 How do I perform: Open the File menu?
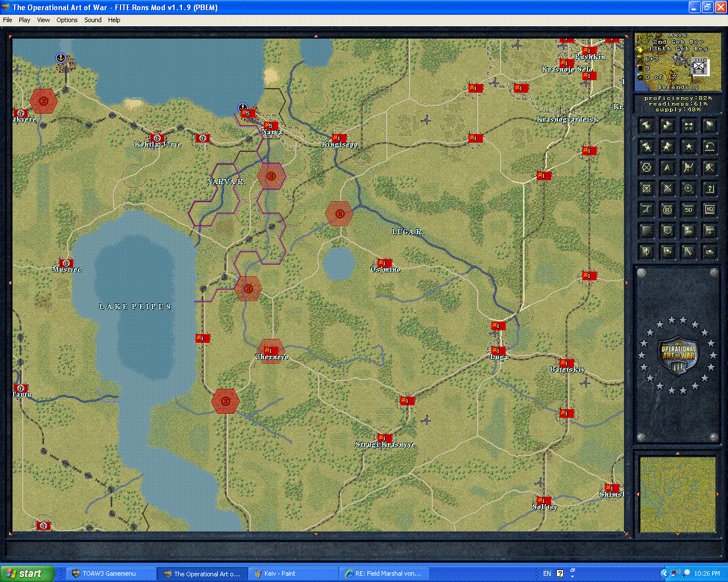pyautogui.click(x=7, y=20)
